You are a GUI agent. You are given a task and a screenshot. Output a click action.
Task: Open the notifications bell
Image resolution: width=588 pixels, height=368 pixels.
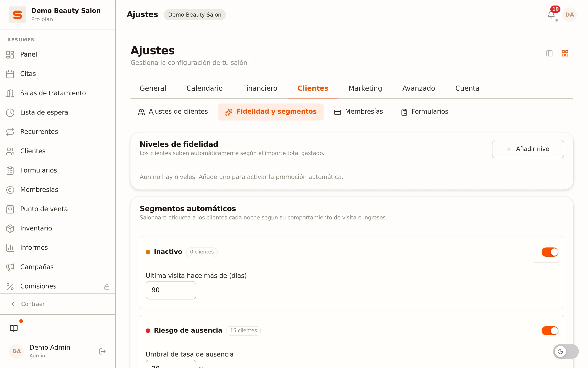point(551,14)
